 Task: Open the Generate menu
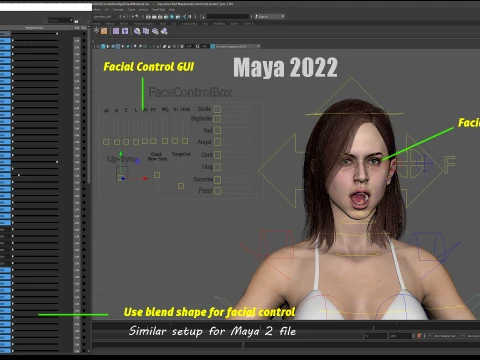tap(118, 10)
